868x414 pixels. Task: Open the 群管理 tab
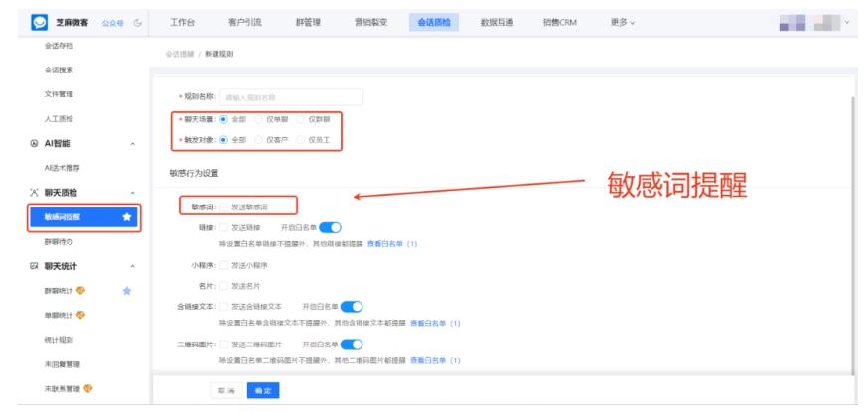coord(308,23)
